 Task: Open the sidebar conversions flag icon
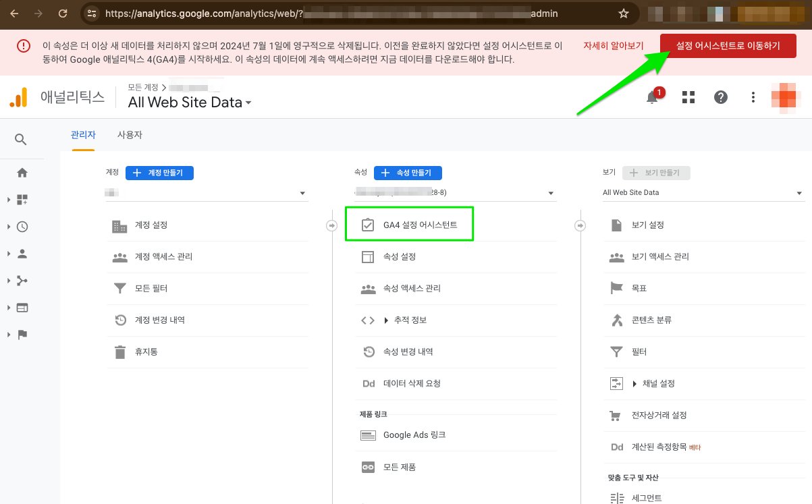point(22,335)
